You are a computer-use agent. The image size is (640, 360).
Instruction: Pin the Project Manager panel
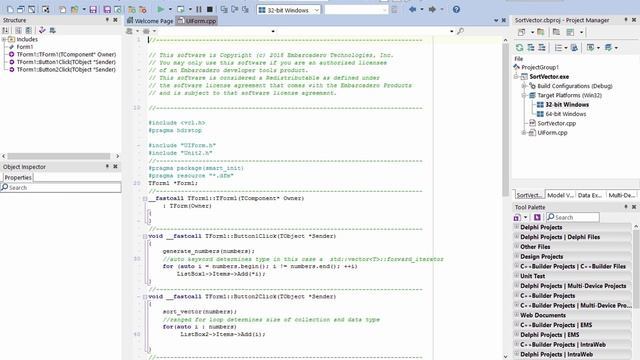(x=626, y=20)
